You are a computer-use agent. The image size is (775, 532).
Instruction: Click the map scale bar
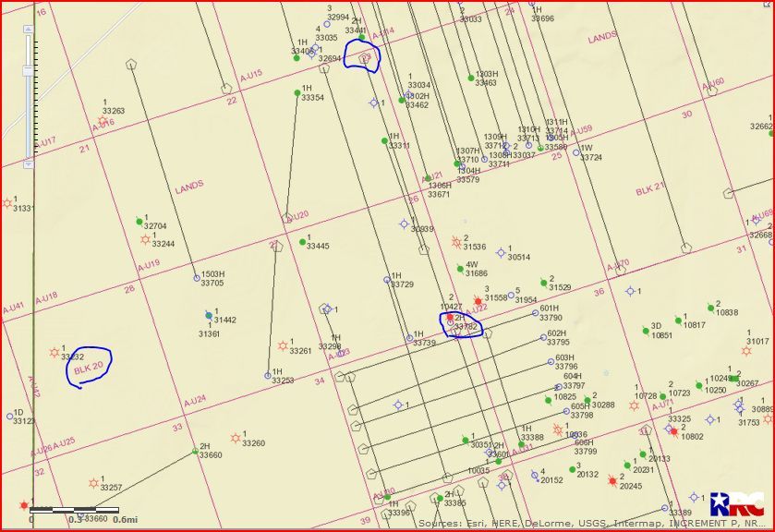(74, 510)
